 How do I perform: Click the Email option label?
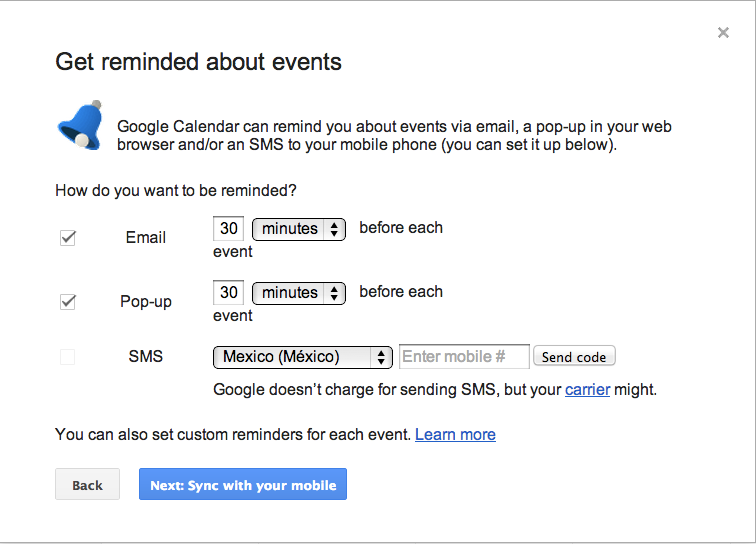pos(146,238)
